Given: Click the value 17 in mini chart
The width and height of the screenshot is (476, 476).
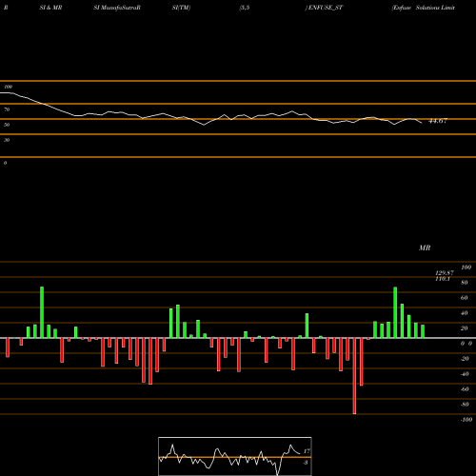Looking at the screenshot, I should (307, 451).
